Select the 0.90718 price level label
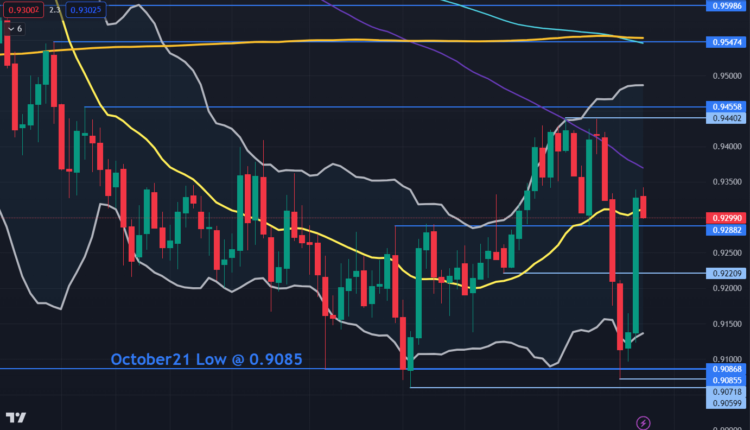The width and height of the screenshot is (750, 430). pos(725,391)
